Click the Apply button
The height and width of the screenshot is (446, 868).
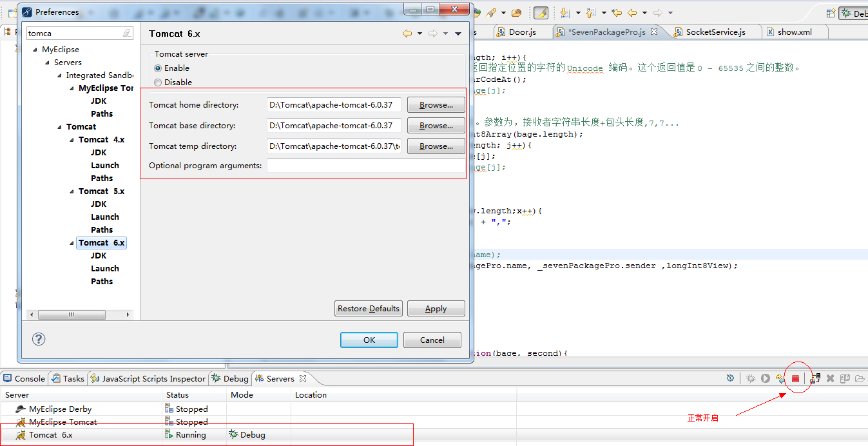[x=436, y=309]
